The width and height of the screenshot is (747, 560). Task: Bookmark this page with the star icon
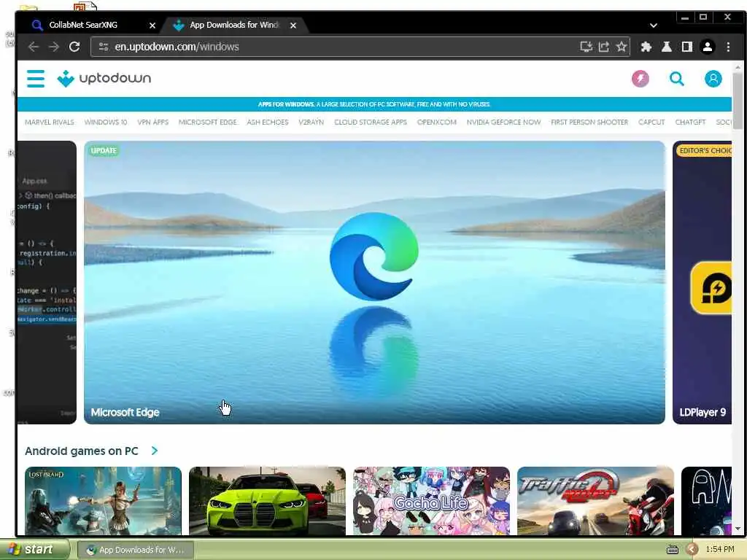(x=622, y=47)
